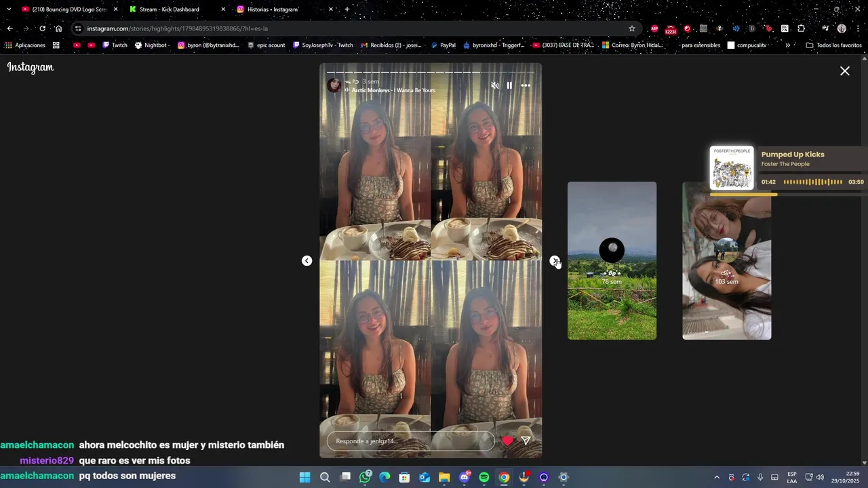Image resolution: width=868 pixels, height=488 pixels.
Task: Close the Instagram story viewer with X
Action: [845, 70]
